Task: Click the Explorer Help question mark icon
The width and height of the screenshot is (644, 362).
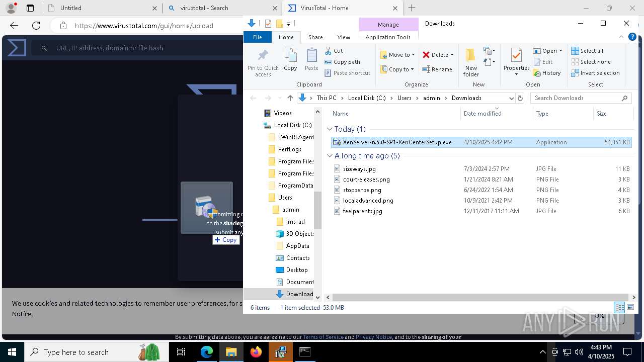Action: (x=632, y=37)
